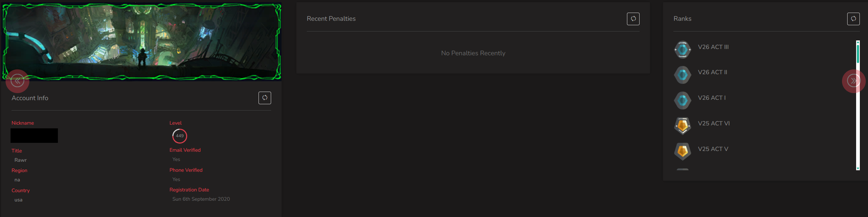
Task: Click the V26 ACT III rank label
Action: pos(713,47)
